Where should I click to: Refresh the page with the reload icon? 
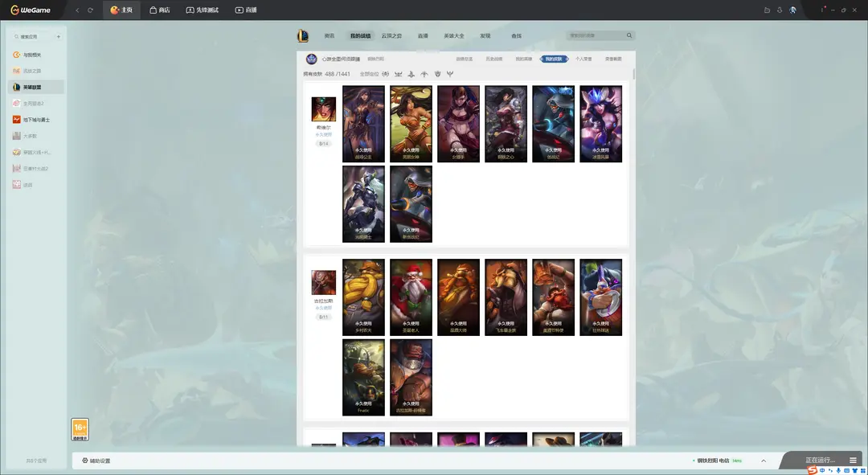click(x=90, y=10)
